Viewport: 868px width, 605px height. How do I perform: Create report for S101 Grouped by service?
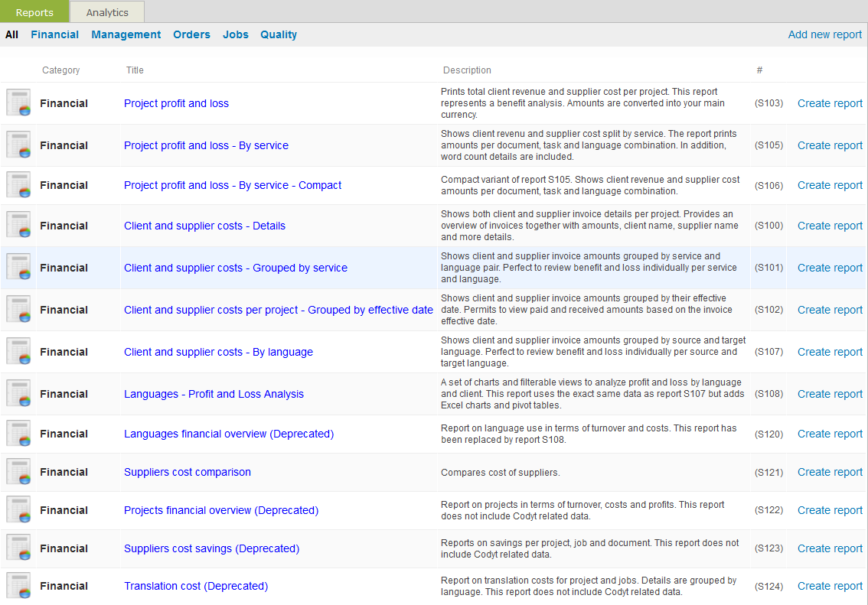pyautogui.click(x=830, y=268)
